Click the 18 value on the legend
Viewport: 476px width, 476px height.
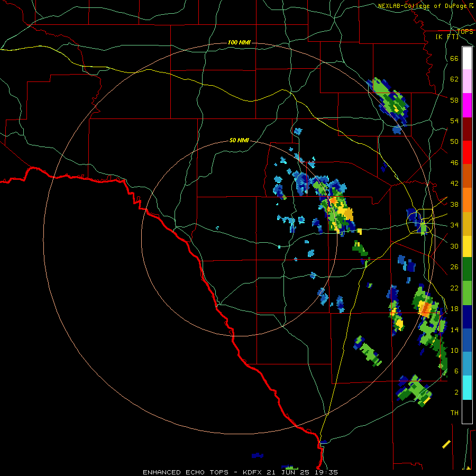(454, 309)
